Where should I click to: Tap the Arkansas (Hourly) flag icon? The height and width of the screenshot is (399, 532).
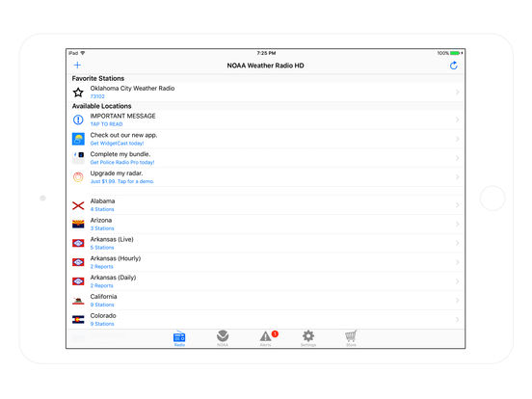pos(78,262)
